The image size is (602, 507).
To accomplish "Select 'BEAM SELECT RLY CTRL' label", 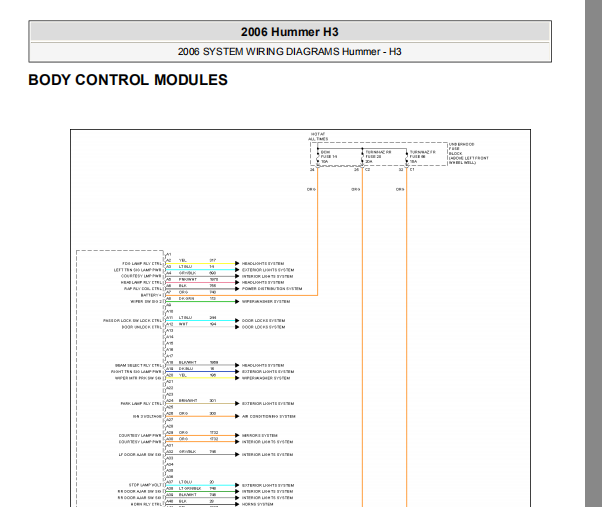I will coord(138,365).
